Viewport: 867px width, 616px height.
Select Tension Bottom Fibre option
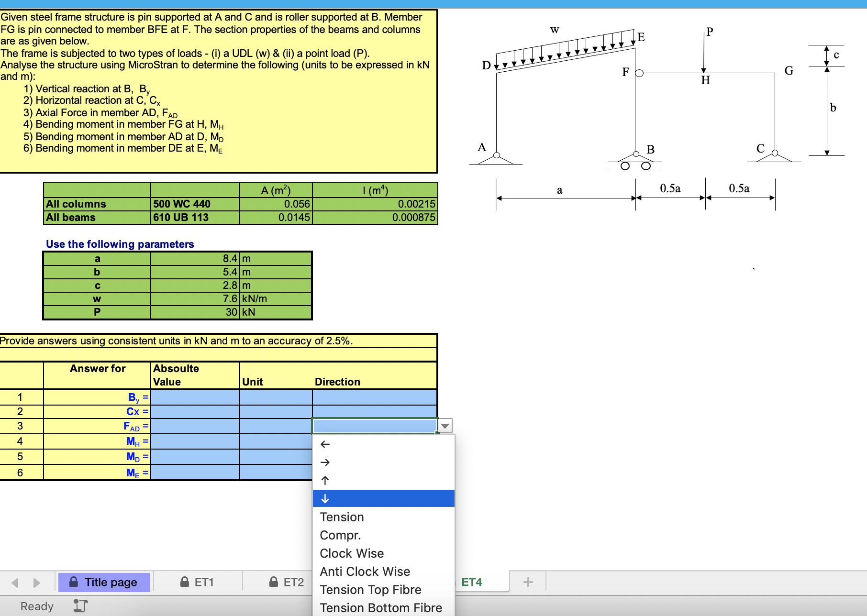click(x=381, y=607)
